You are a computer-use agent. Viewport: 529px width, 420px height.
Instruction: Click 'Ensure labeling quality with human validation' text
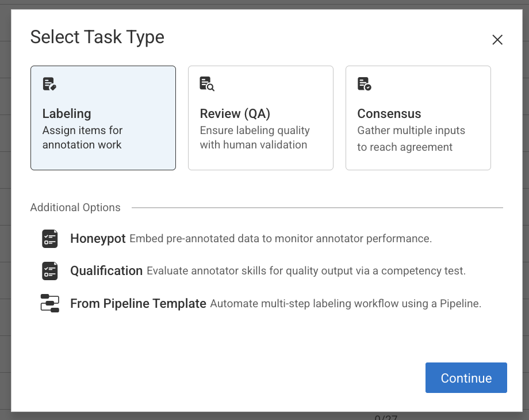coord(255,138)
